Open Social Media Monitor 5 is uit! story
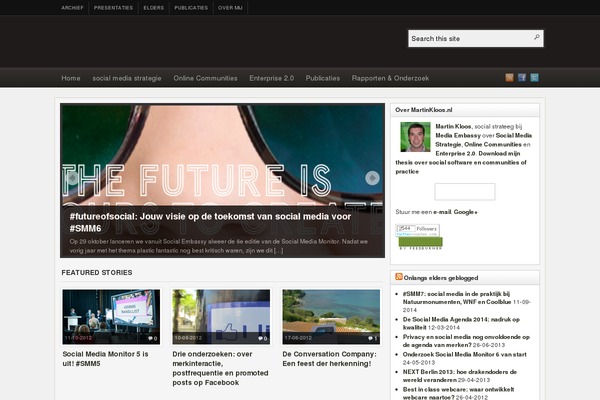Screen dimensions: 600x400 [x=105, y=359]
